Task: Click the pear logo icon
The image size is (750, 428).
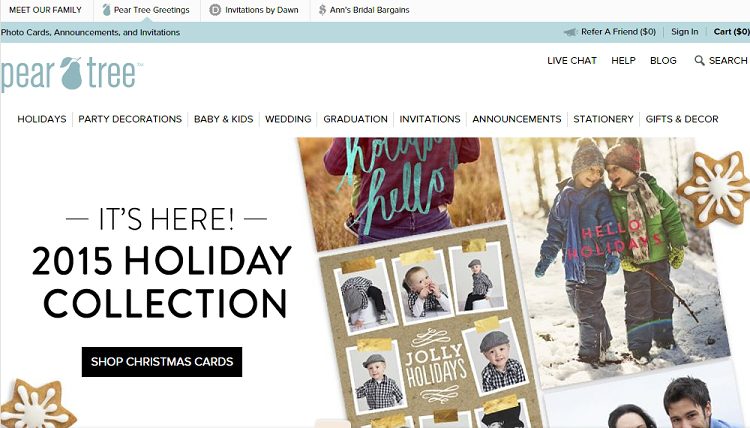Action: coord(72,73)
